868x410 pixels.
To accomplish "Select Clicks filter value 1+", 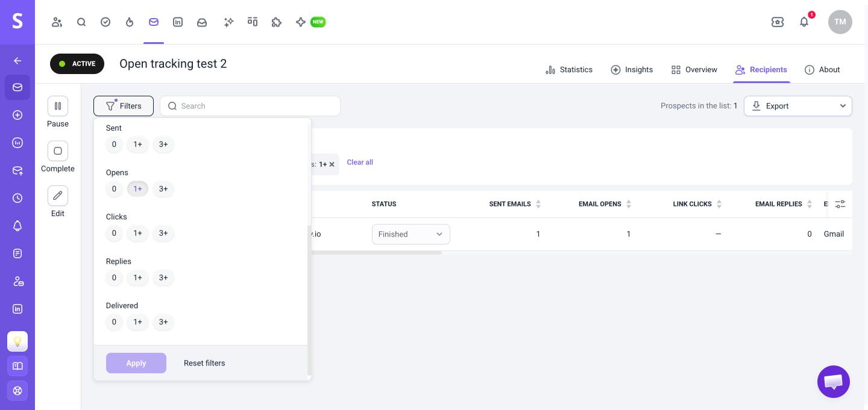I will point(137,233).
